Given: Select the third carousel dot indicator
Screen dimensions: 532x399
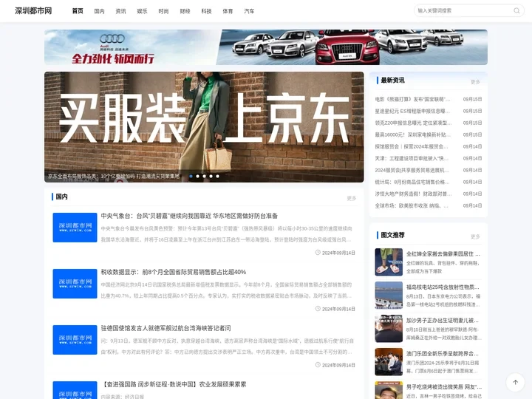Looking at the screenshot, I should pyautogui.click(x=204, y=176).
